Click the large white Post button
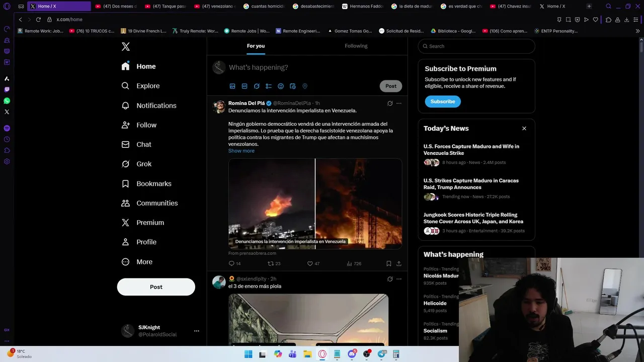 click(156, 287)
